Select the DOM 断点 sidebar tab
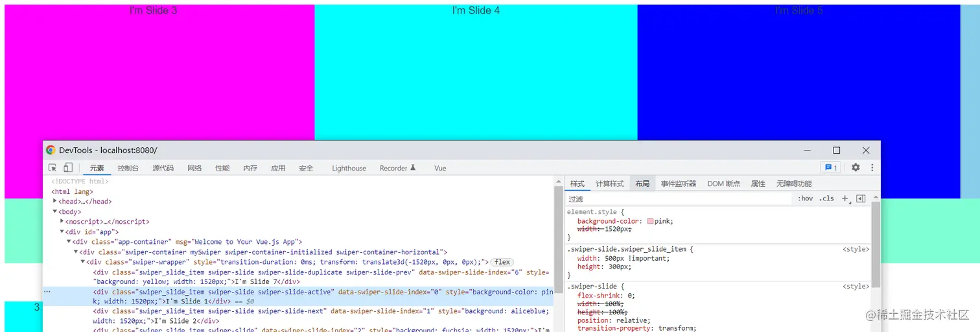Viewport: 980px width, 332px height. (723, 184)
